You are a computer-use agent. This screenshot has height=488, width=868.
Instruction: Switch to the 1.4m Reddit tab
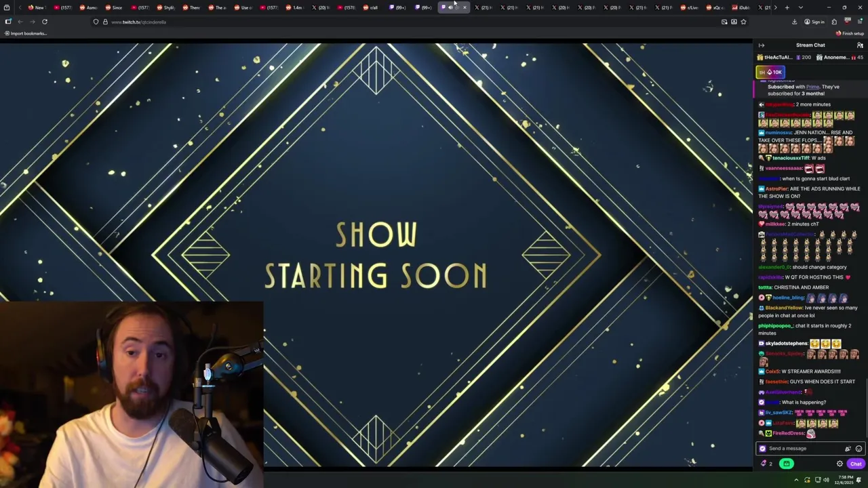(x=293, y=7)
